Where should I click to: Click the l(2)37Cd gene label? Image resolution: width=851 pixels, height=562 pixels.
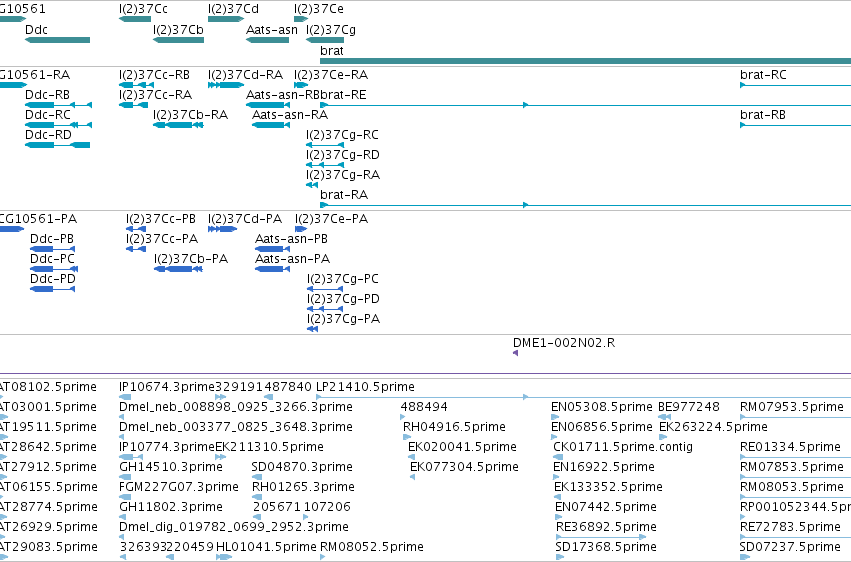[x=233, y=9]
